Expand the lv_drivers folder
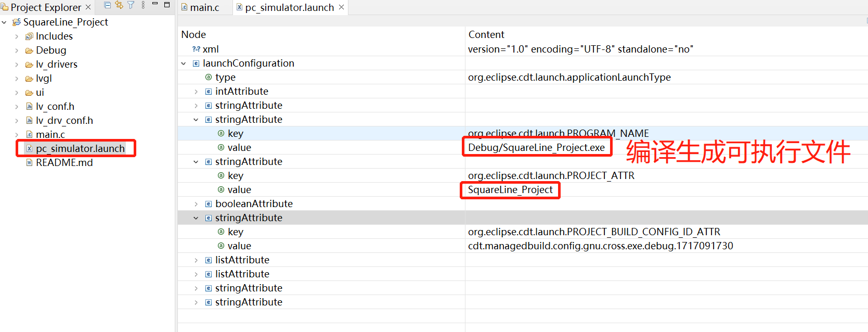868x332 pixels. [x=17, y=65]
